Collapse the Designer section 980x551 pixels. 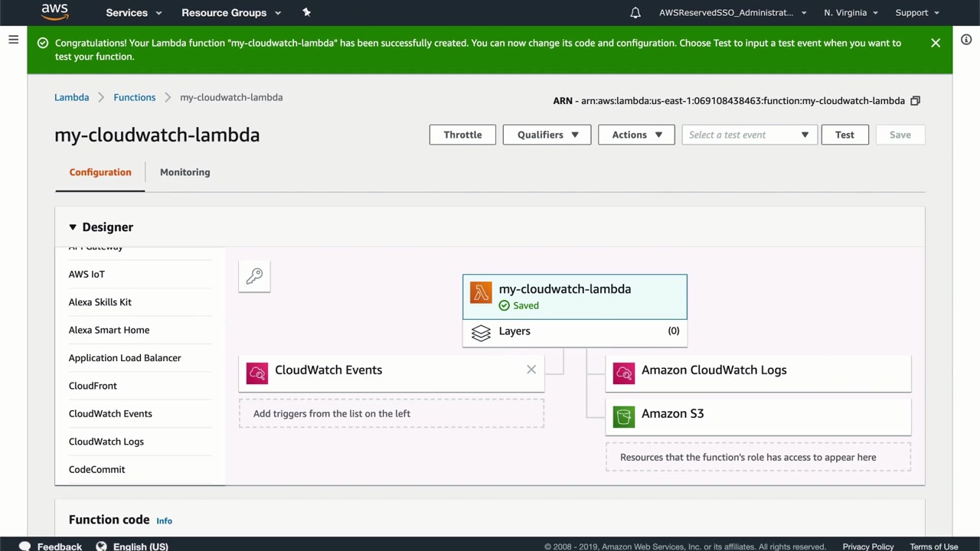pyautogui.click(x=73, y=227)
